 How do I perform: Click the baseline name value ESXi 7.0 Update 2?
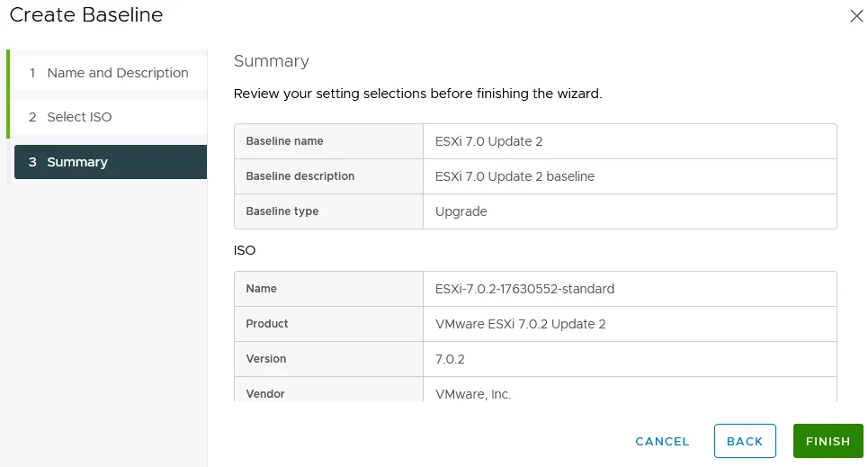[488, 141]
